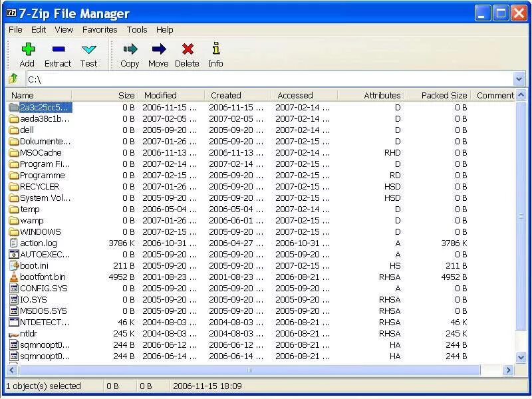Select the dell folder icon

pyautogui.click(x=14, y=130)
